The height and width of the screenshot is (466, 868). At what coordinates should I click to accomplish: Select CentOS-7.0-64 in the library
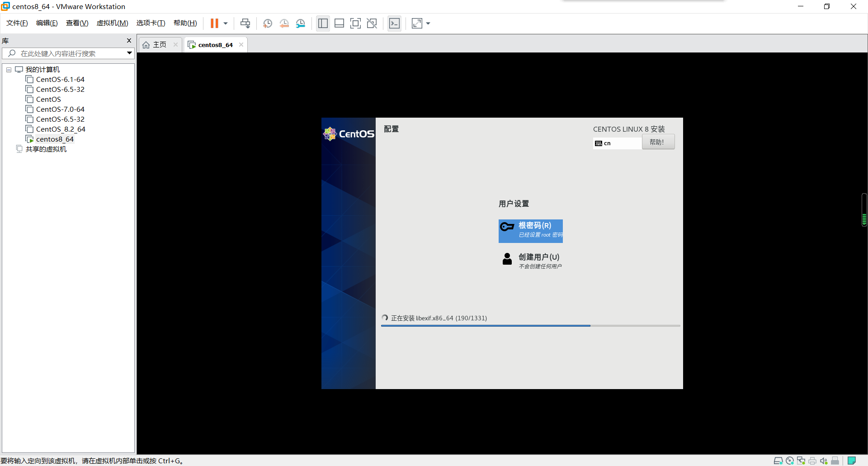(60, 109)
